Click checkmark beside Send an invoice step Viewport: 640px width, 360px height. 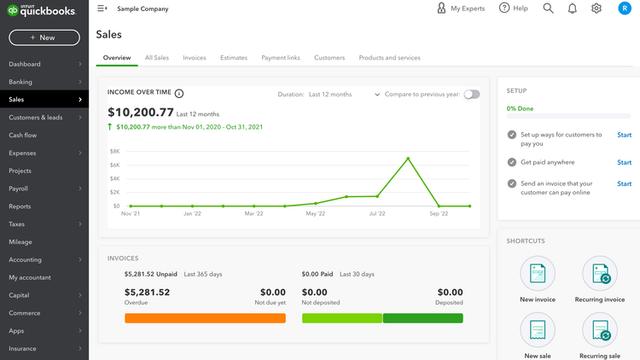[x=512, y=183]
